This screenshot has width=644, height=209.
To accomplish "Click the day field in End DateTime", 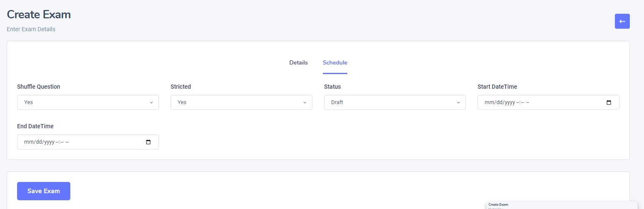I will point(39,142).
